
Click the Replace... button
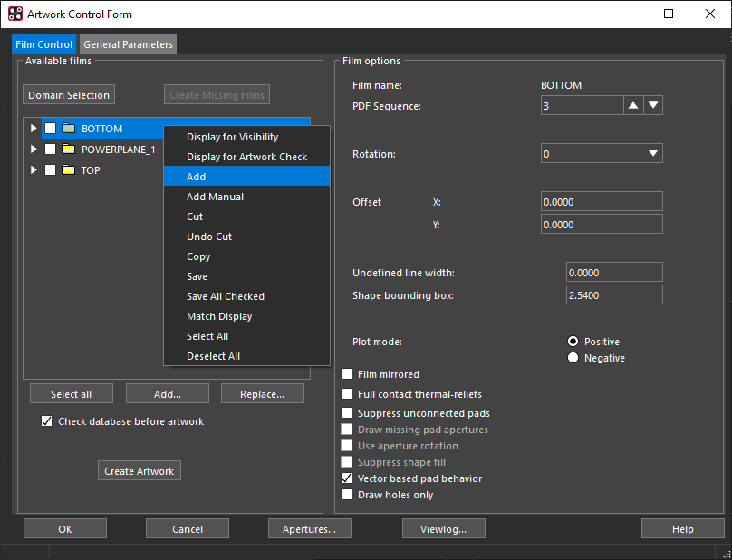click(262, 394)
